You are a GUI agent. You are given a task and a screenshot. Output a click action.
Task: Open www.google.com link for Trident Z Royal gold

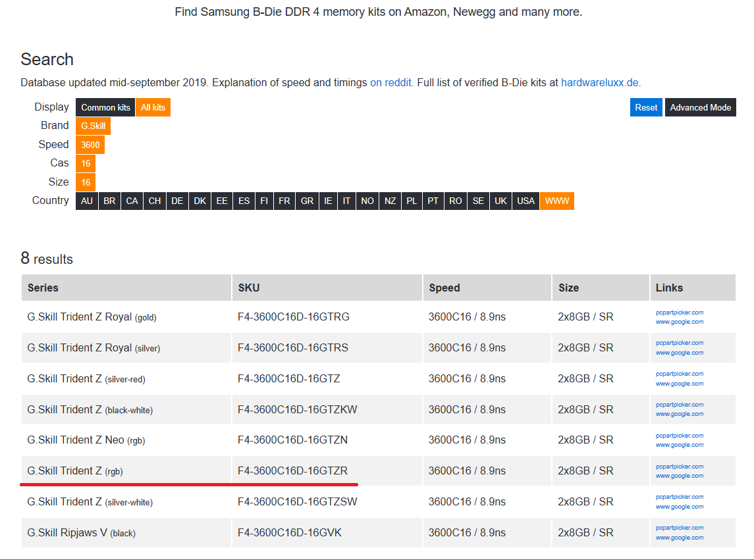tap(680, 322)
